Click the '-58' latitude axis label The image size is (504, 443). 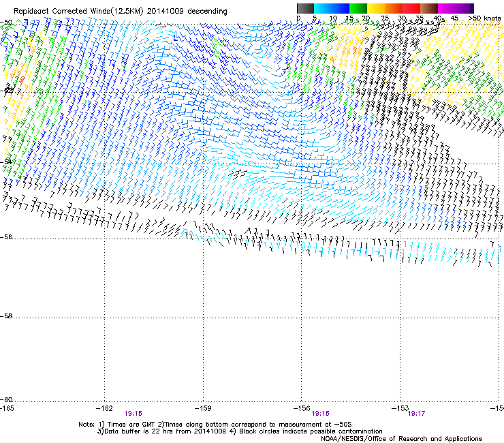6,316
